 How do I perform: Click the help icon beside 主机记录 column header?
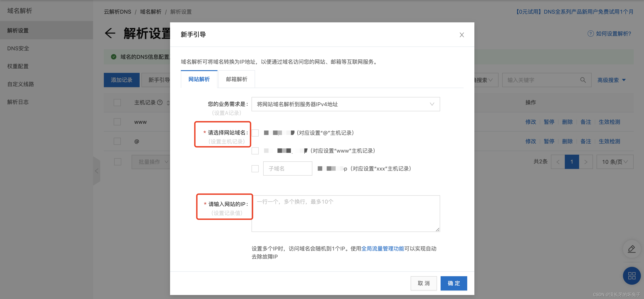pyautogui.click(x=160, y=102)
